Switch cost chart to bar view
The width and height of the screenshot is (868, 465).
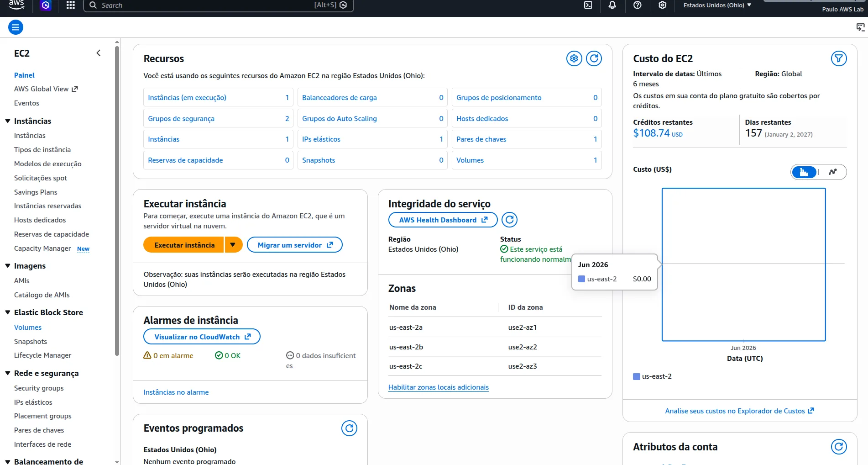tap(804, 172)
